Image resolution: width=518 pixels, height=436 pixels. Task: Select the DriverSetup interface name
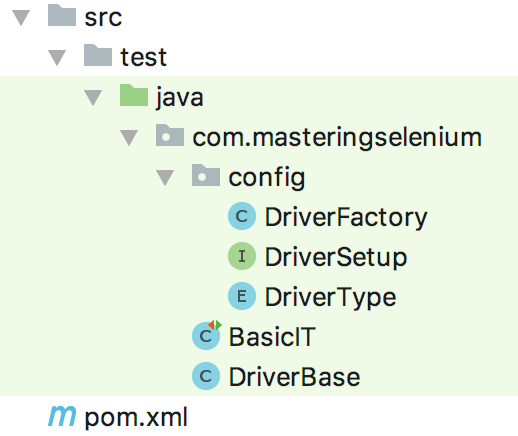point(336,258)
